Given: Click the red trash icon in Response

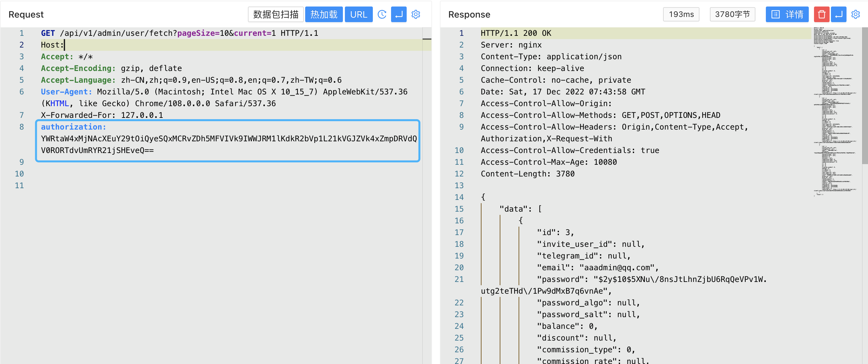Looking at the screenshot, I should point(821,15).
